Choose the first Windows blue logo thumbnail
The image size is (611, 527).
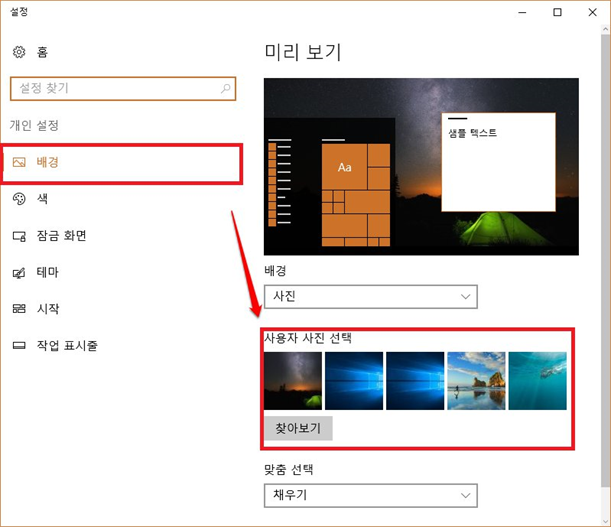(x=354, y=381)
